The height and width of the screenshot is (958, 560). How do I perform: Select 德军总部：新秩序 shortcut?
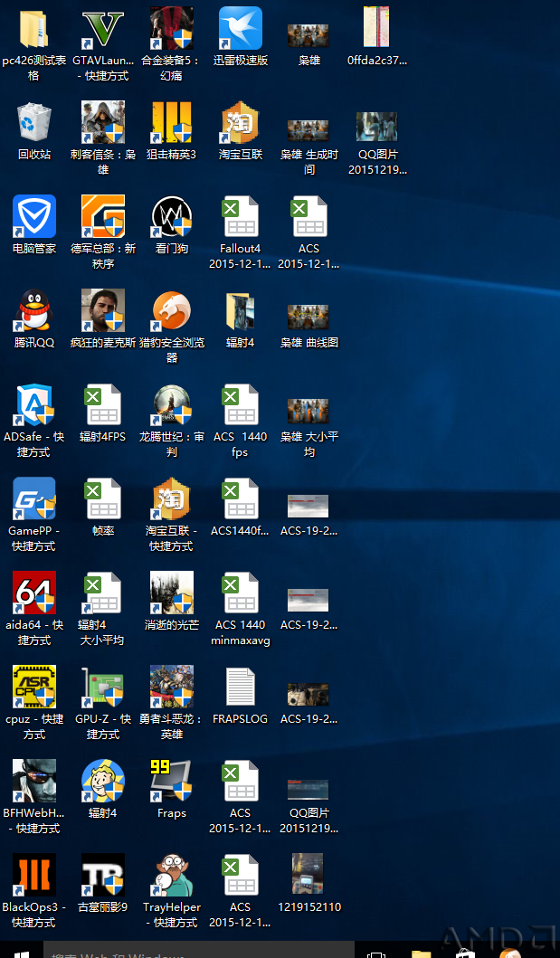pos(103,216)
